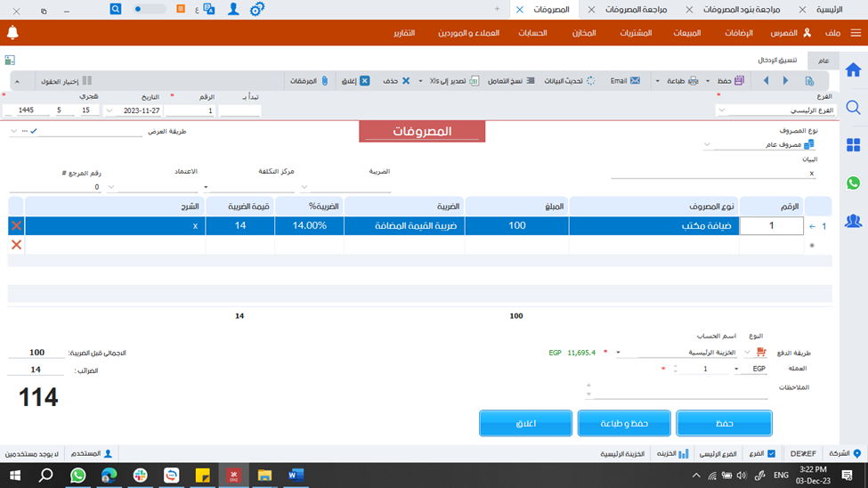Open the المبيعات menu
Viewport: 868px width, 488px height.
coord(688,33)
